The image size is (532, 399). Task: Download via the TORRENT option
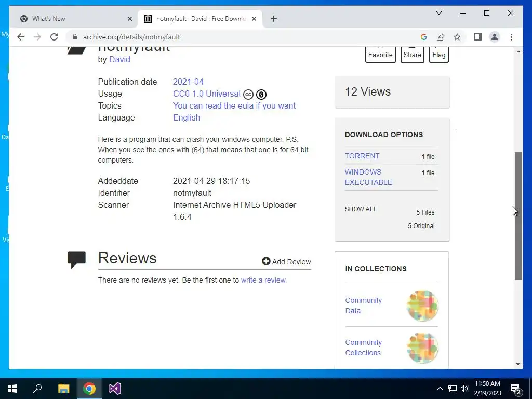point(362,156)
